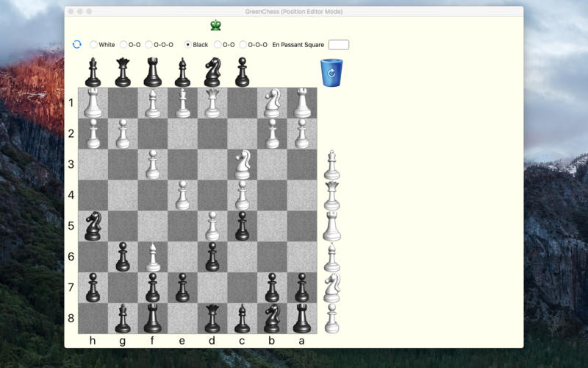
Task: Click the blue trash bin icon
Action: 331,73
